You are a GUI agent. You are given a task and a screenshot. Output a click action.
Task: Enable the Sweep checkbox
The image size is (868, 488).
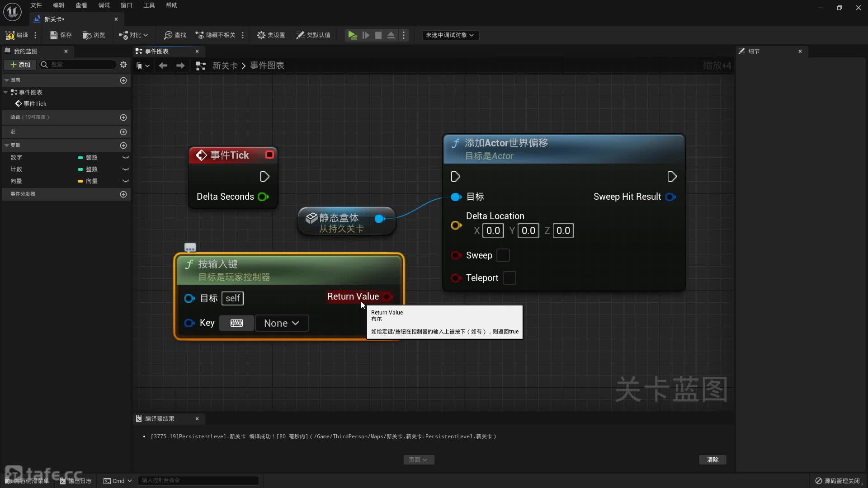click(503, 255)
